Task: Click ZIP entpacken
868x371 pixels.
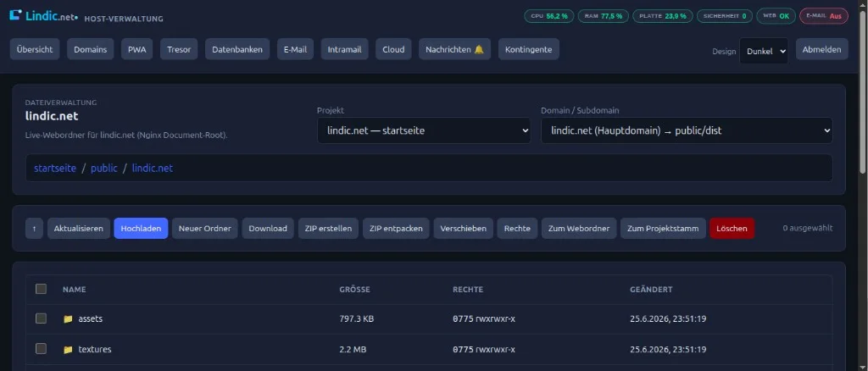Action: pyautogui.click(x=396, y=229)
